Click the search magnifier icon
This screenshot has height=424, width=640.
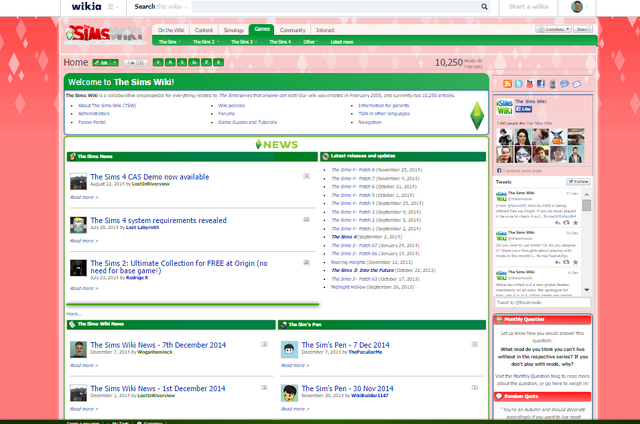coord(484,7)
